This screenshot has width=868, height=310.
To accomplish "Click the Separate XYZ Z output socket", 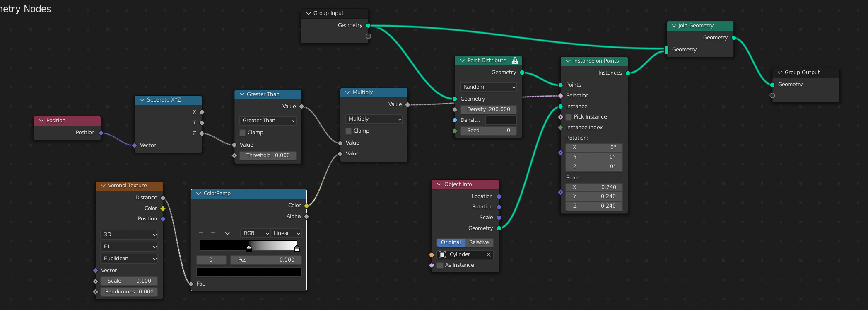I will (202, 133).
